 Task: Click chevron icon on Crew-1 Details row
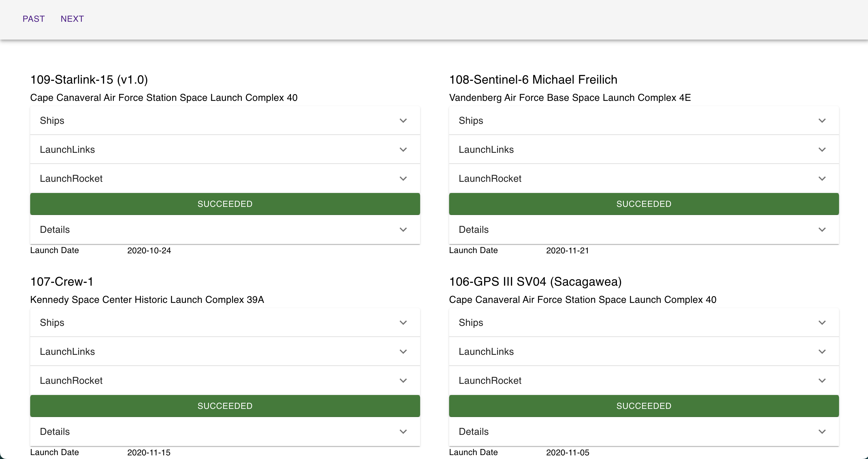point(403,431)
